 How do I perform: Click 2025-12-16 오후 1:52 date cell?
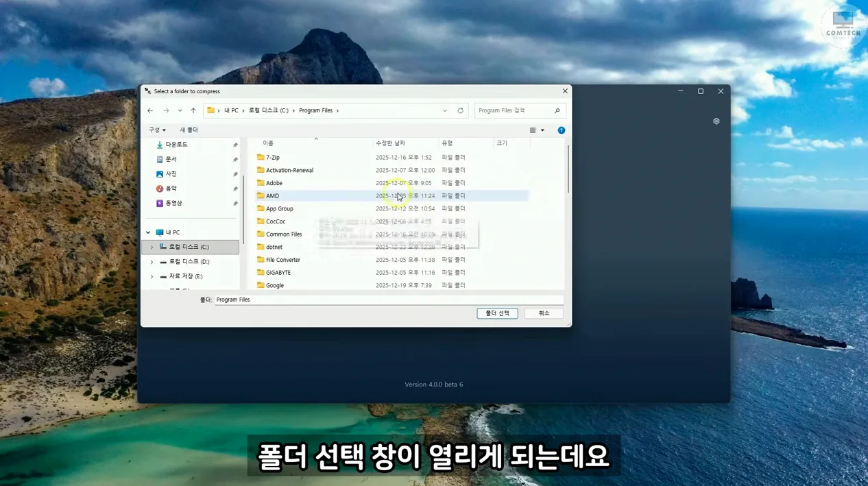(x=404, y=158)
